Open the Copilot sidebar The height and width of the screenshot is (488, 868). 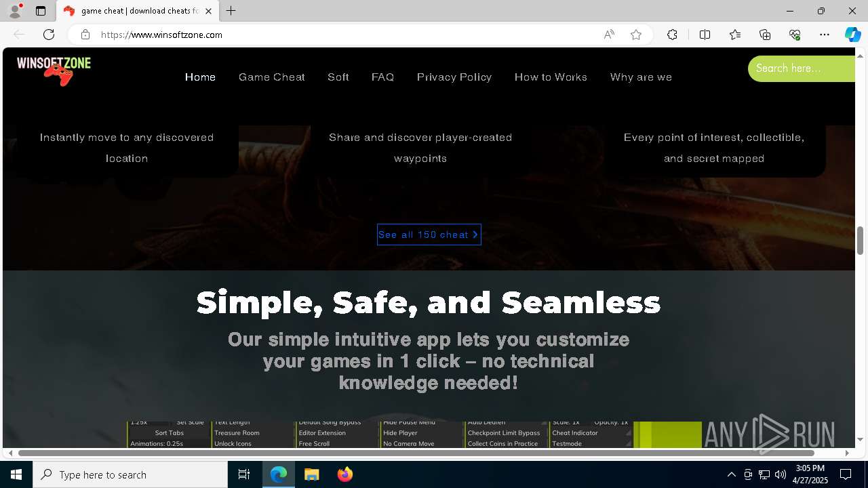(x=852, y=35)
